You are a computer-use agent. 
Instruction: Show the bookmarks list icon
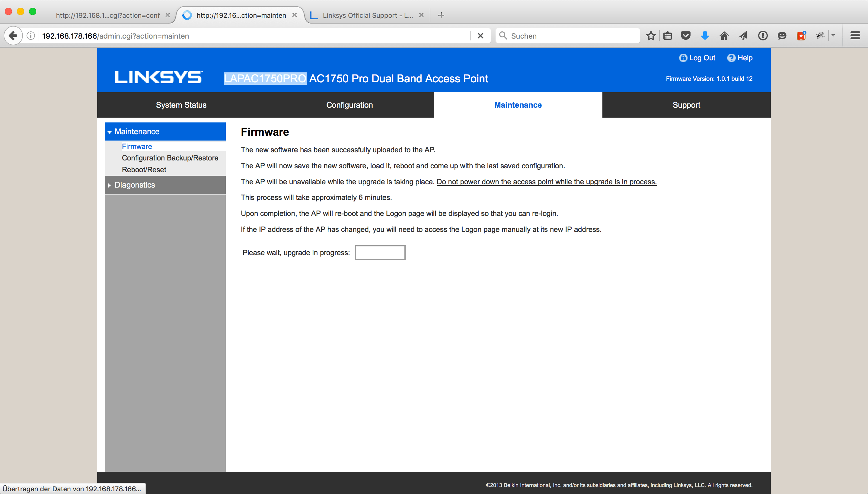[667, 36]
